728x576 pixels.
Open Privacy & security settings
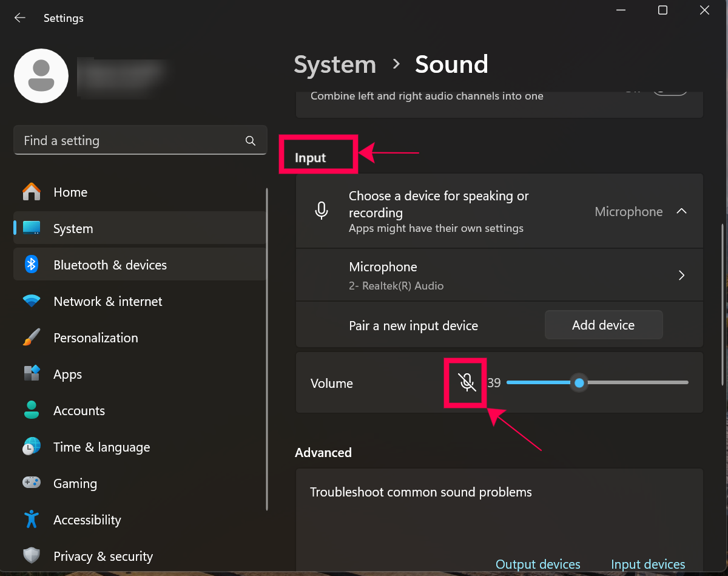140,556
